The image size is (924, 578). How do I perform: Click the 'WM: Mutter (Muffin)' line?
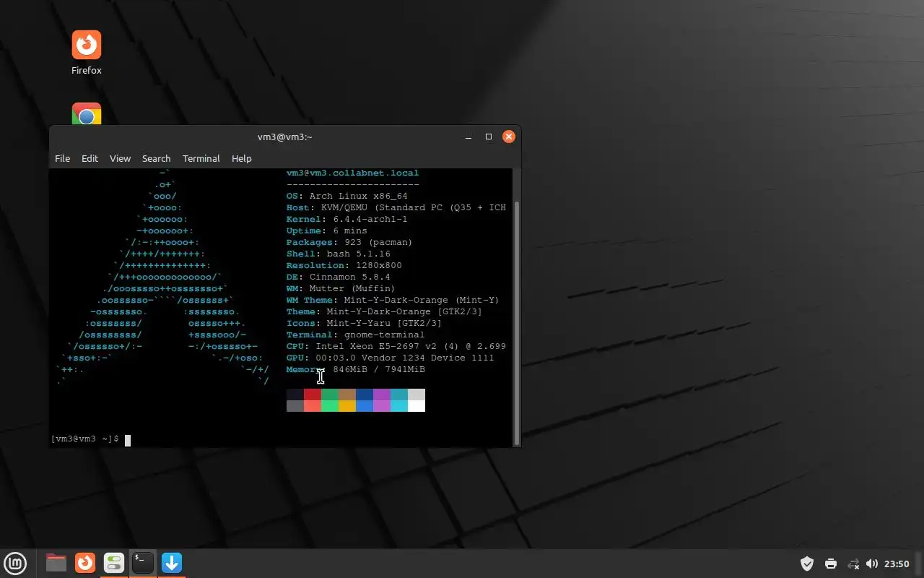[x=341, y=288]
